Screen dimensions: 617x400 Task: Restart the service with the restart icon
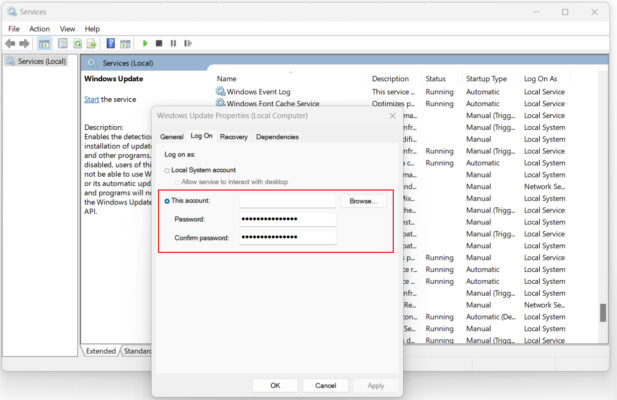(x=188, y=43)
